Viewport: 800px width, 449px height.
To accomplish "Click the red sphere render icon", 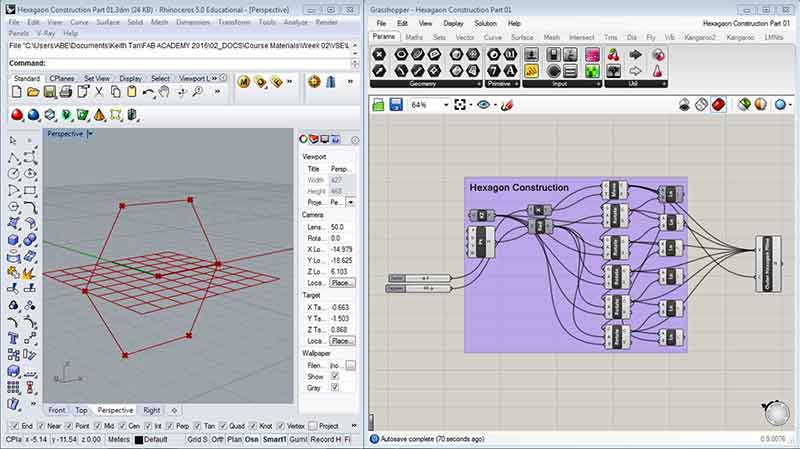I will click(17, 115).
